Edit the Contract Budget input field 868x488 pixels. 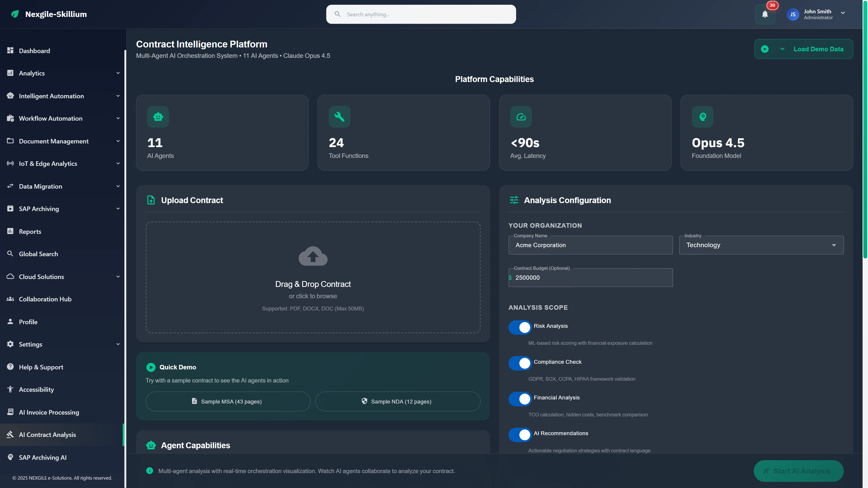(590, 277)
